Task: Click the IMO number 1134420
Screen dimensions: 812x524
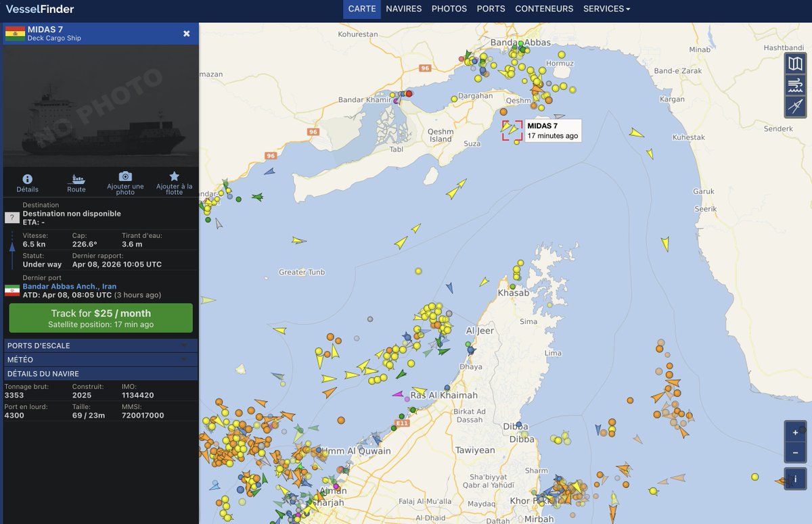Action: [x=138, y=395]
